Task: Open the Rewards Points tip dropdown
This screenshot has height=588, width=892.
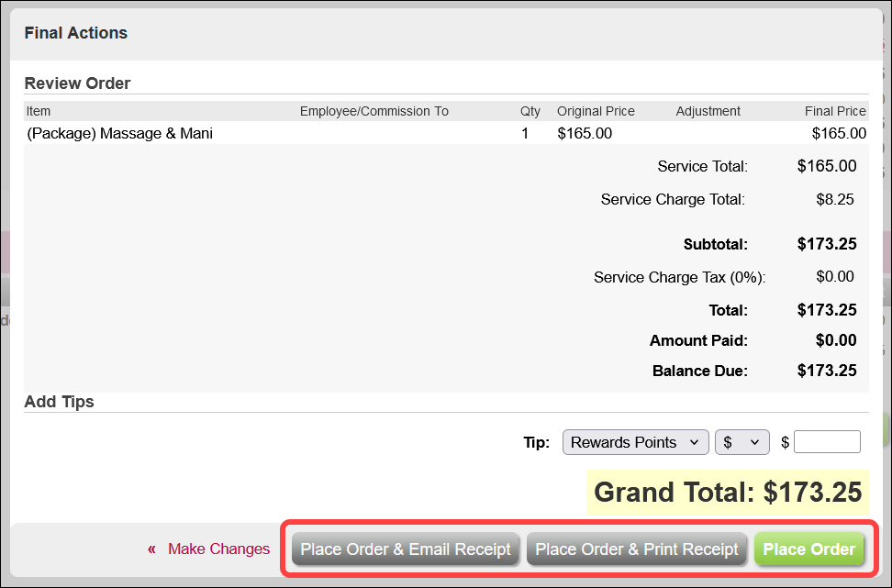Action: (x=635, y=442)
